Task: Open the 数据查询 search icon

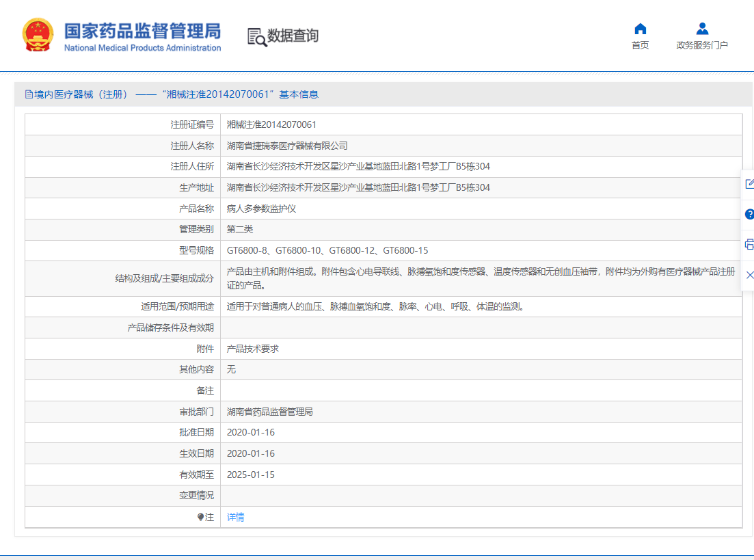Action: [x=257, y=37]
